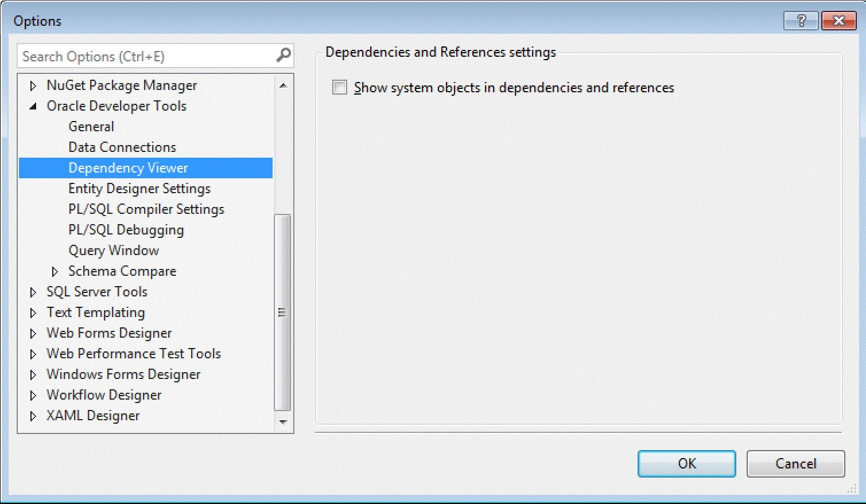Viewport: 866px width, 504px height.
Task: Enable showing system objects in dependencies
Action: [x=339, y=87]
